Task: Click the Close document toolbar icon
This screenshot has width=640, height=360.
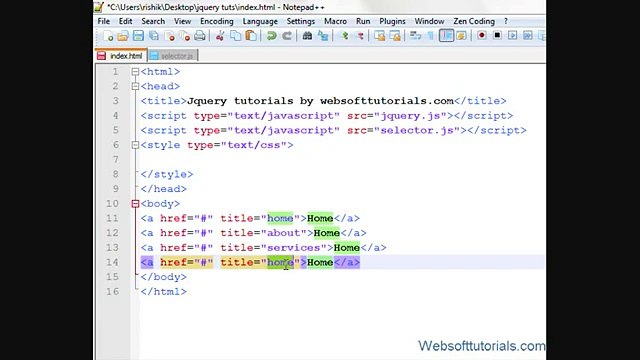Action: coord(169,36)
